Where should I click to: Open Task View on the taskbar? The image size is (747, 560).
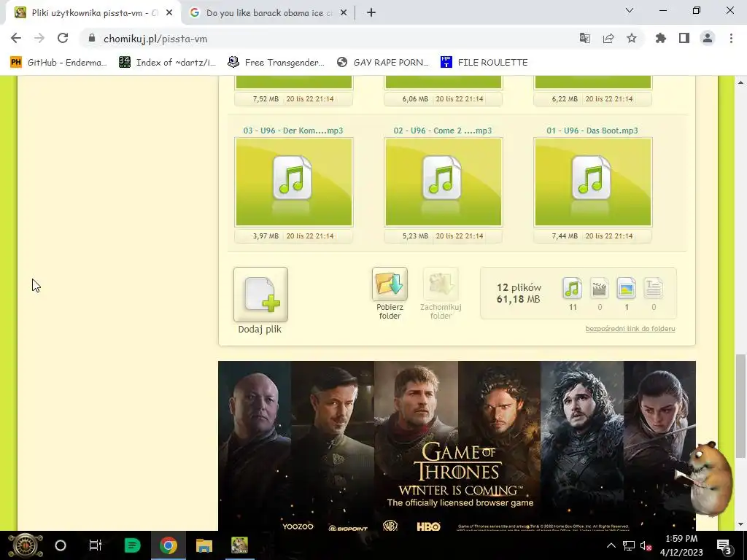tap(96, 545)
